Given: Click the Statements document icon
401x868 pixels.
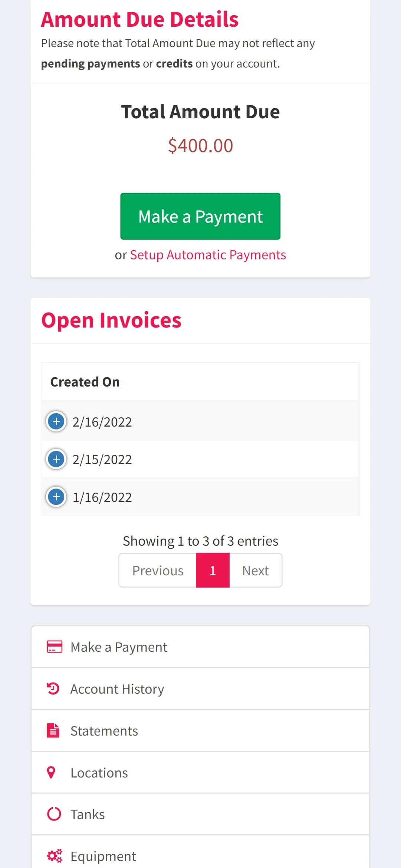Looking at the screenshot, I should click(53, 730).
